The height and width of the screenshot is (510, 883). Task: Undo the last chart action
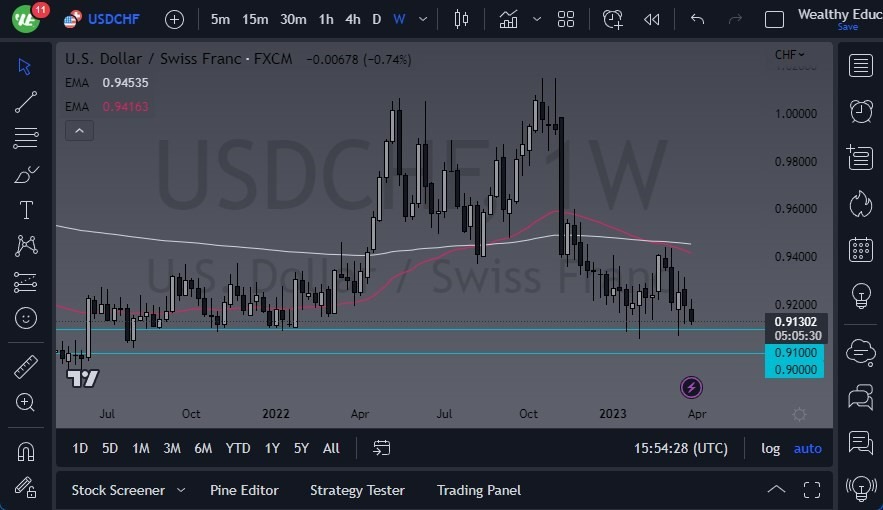click(x=697, y=19)
